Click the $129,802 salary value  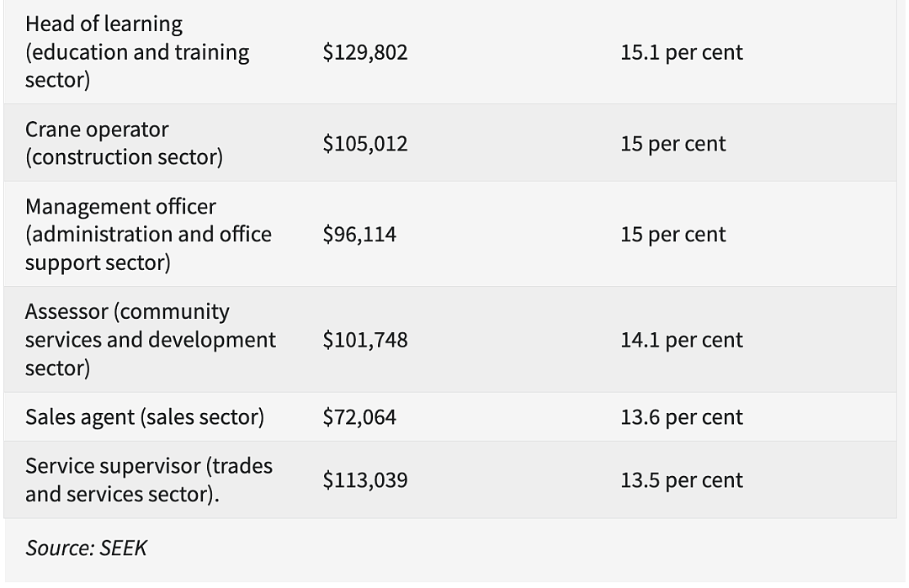point(365,52)
